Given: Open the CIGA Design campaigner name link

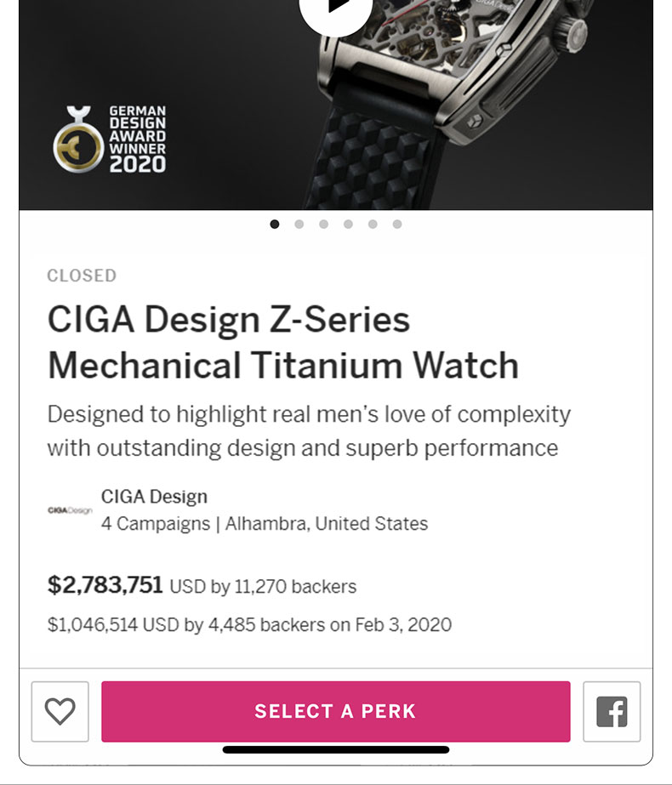Looking at the screenshot, I should (154, 497).
